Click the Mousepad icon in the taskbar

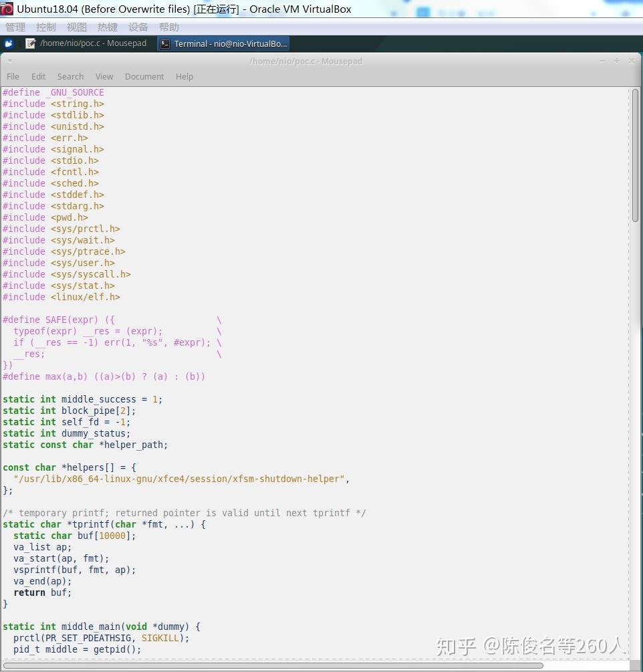click(30, 43)
